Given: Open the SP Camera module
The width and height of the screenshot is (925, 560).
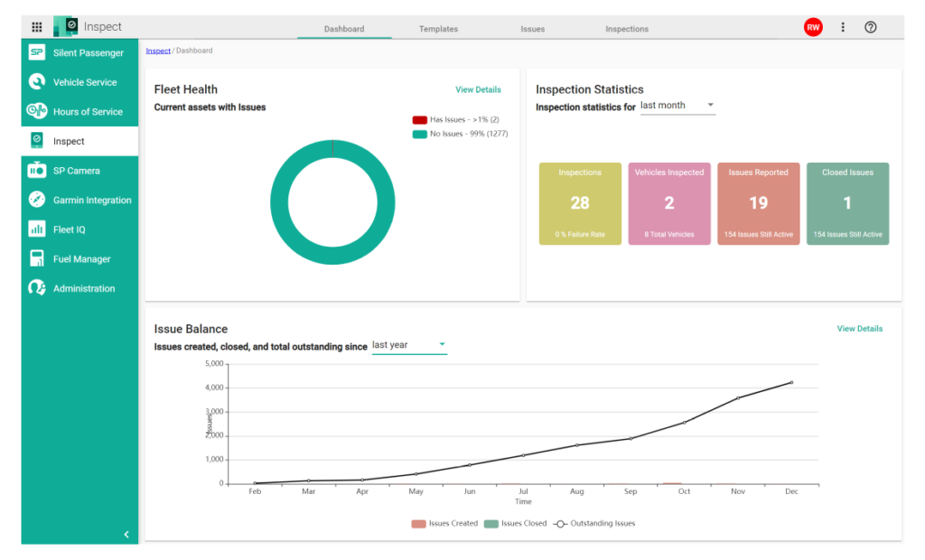Looking at the screenshot, I should tap(79, 170).
